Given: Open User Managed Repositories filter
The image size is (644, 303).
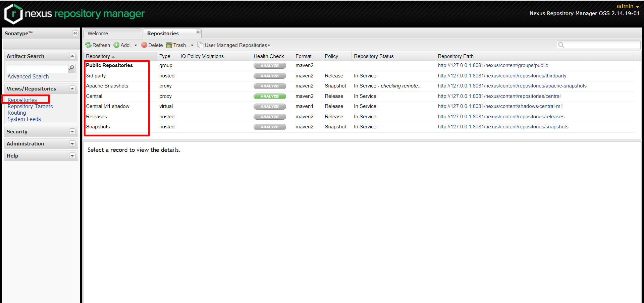Looking at the screenshot, I should 234,45.
